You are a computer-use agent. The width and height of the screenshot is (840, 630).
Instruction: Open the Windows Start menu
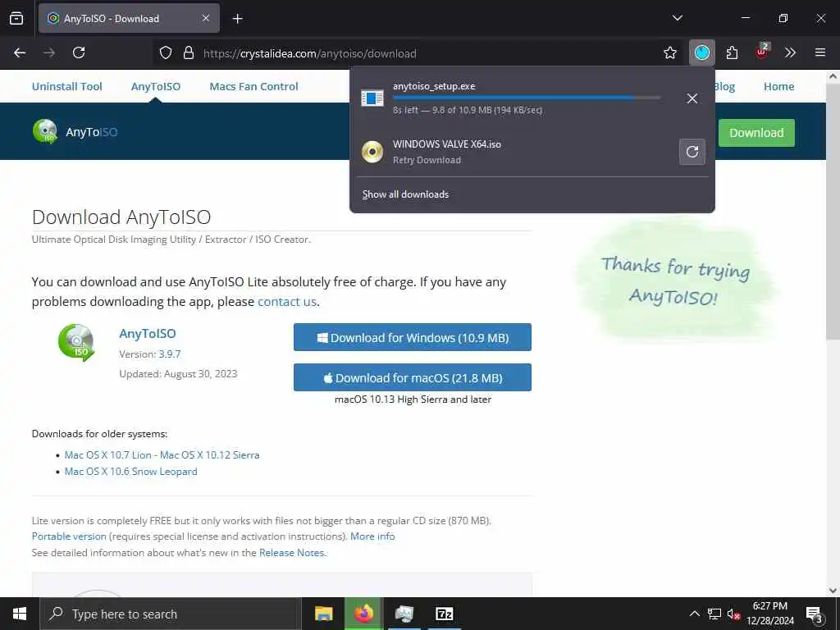pos(20,614)
